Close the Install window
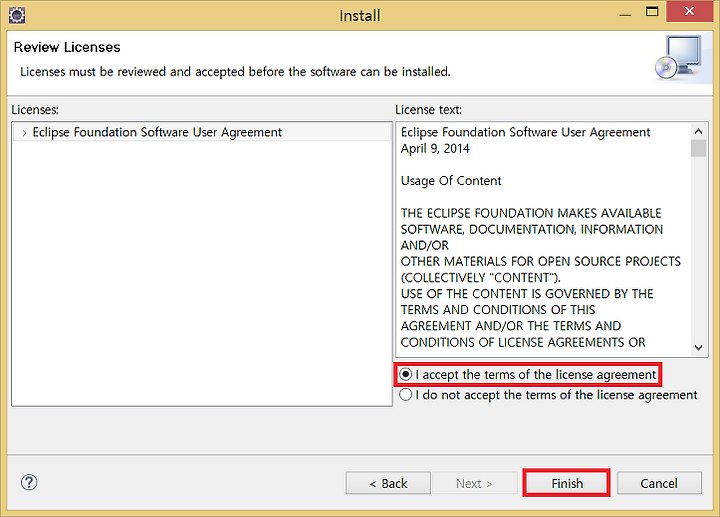Viewport: 720px width, 517px height. pos(689,11)
